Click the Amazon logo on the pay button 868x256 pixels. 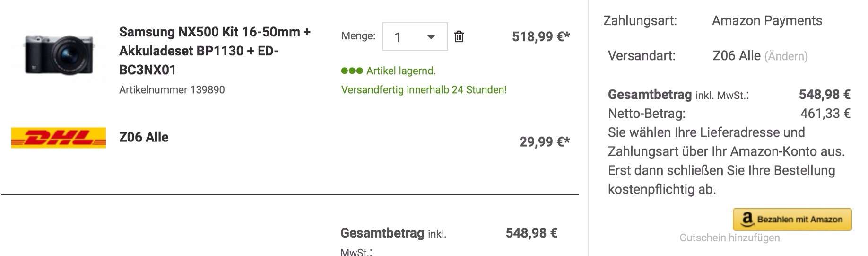coord(747,219)
